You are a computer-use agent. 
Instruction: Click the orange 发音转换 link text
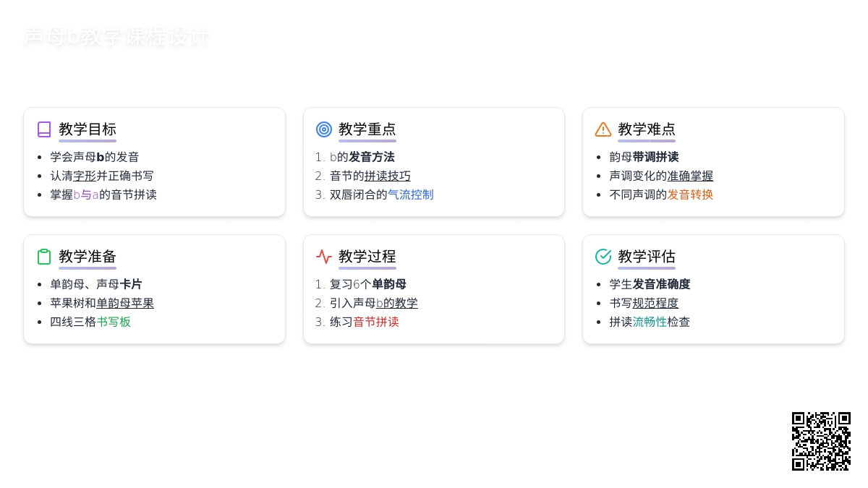(x=690, y=194)
